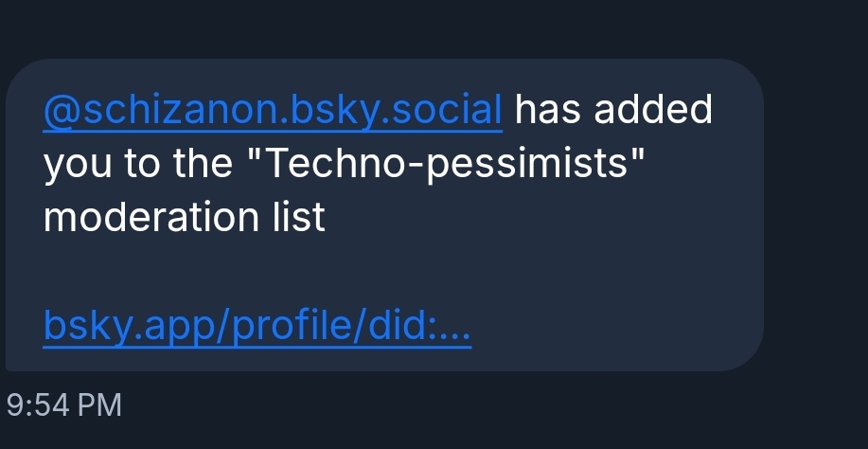Image resolution: width=868 pixels, height=449 pixels.
Task: Open the @schizanon.bsky.social mention link
Action: pyautogui.click(x=273, y=111)
